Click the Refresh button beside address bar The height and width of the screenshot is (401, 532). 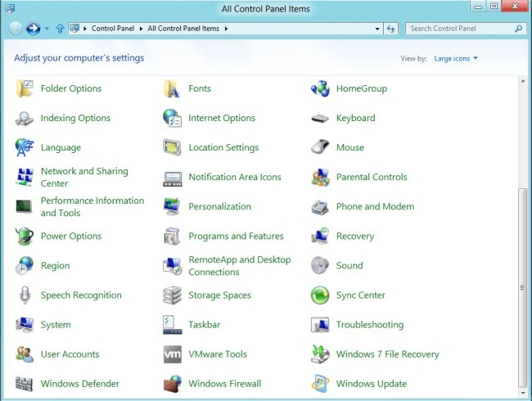[390, 29]
